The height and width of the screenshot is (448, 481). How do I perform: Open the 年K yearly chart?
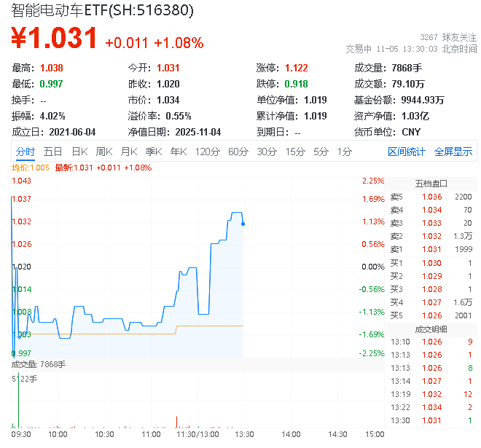coord(178,152)
